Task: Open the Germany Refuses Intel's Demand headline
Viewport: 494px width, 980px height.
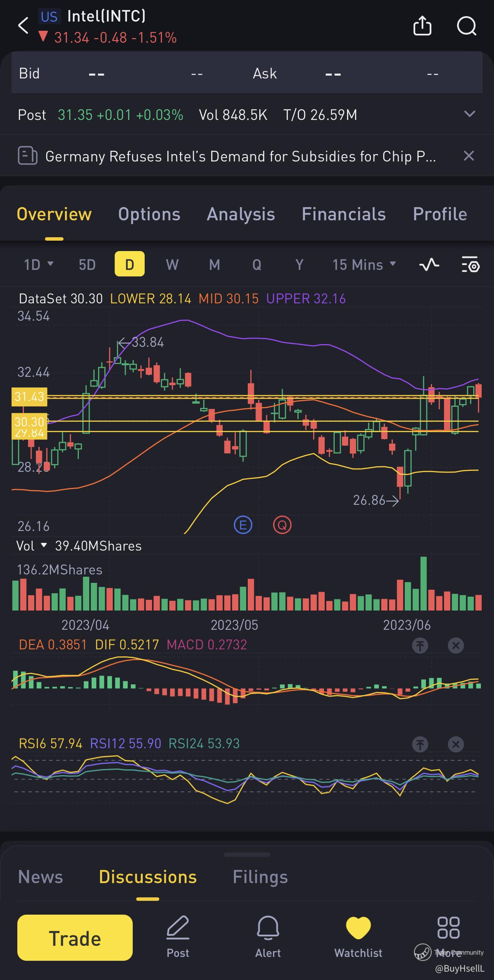Action: tap(240, 156)
